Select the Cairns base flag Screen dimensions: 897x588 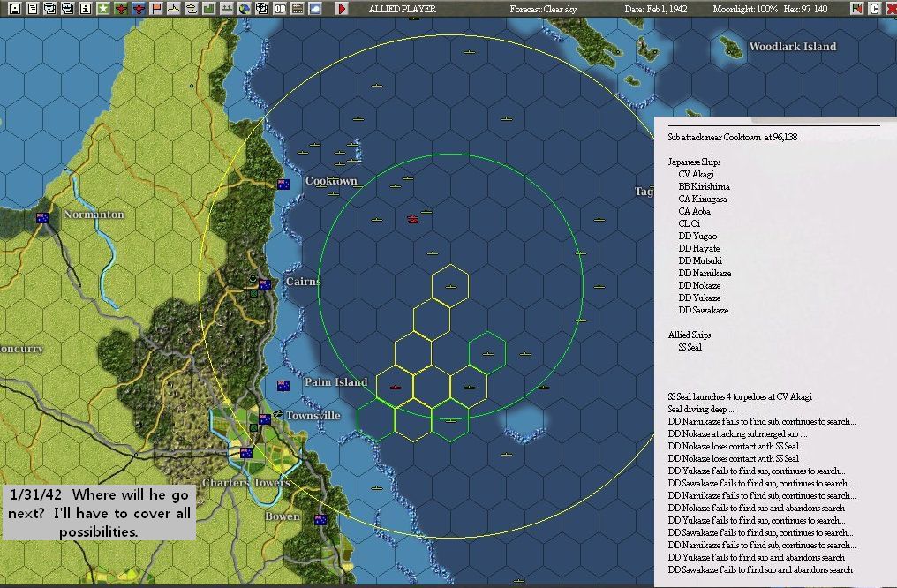click(265, 285)
